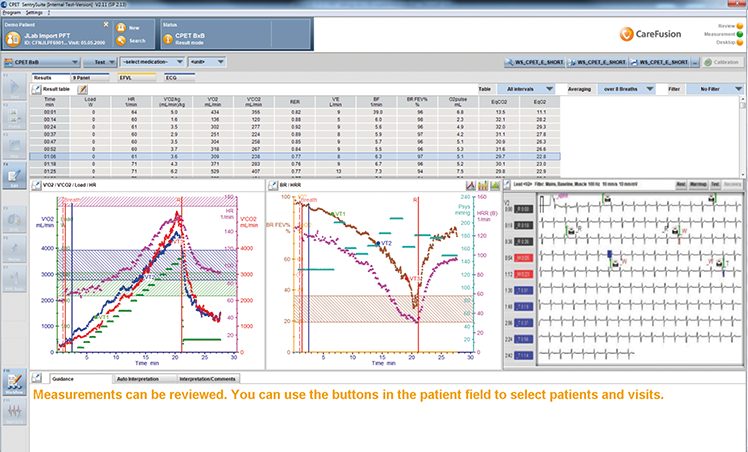Close the Demo Patient panel
Screen dimensions: 748x452
point(106,24)
